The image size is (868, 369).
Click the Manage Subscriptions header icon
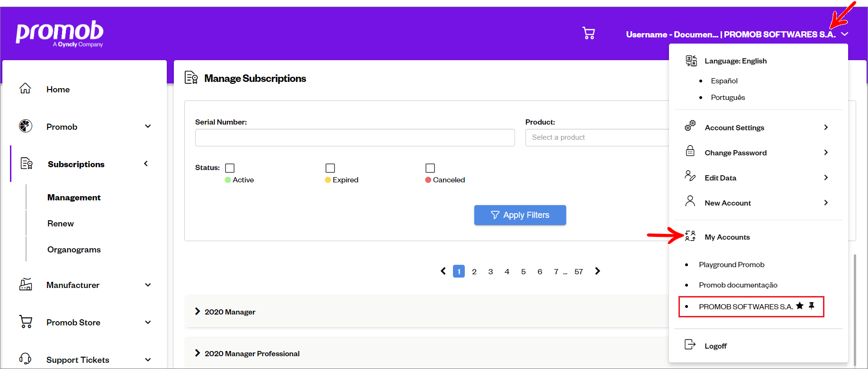coord(191,78)
